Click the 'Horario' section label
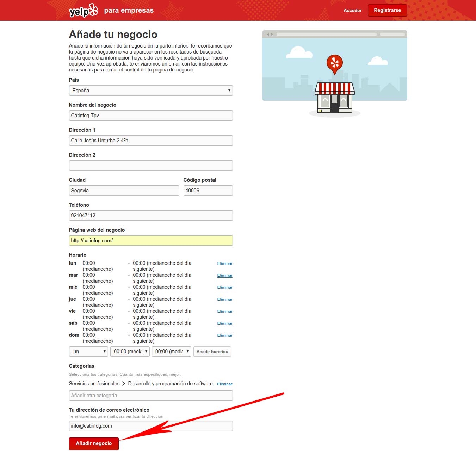This screenshot has width=476, height=454. click(78, 255)
